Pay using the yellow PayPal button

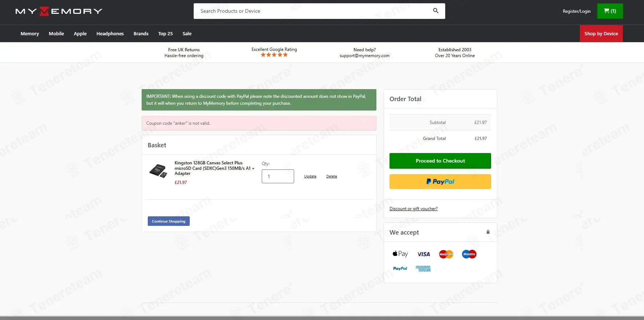tap(440, 181)
